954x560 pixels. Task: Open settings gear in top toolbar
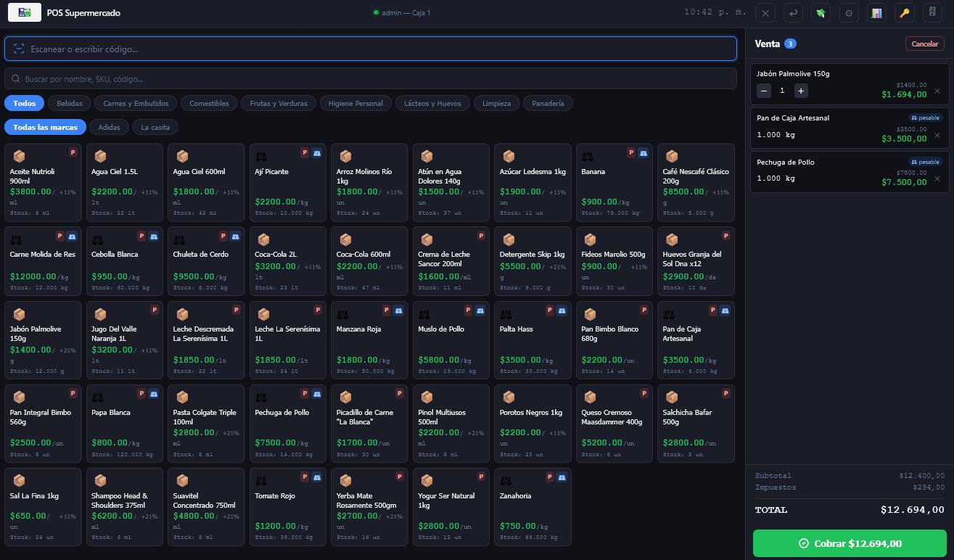pos(849,13)
